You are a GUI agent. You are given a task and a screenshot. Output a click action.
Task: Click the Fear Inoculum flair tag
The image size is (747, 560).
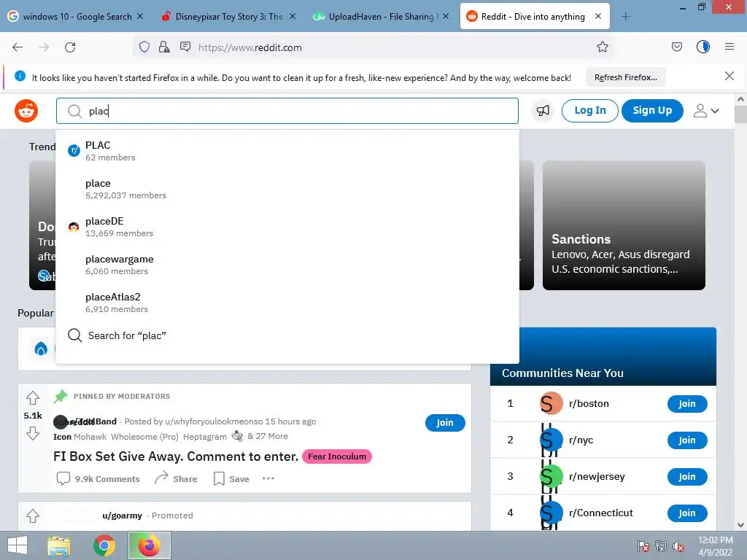(x=337, y=456)
